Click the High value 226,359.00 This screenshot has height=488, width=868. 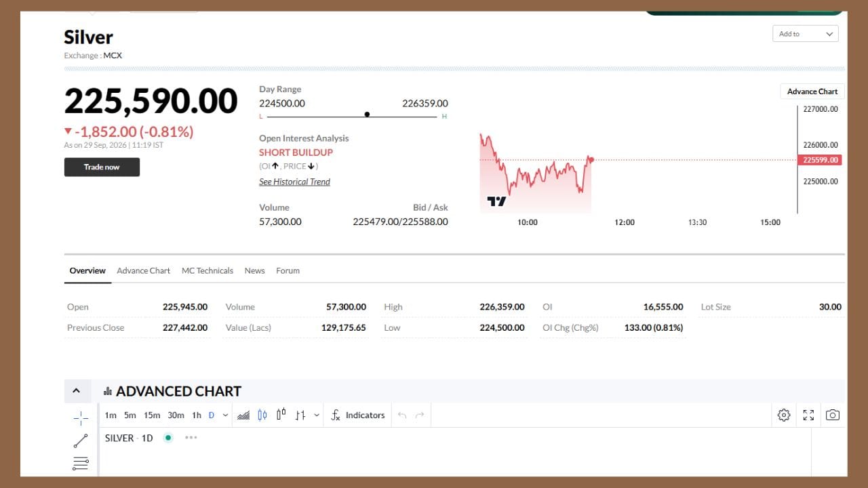pos(502,307)
